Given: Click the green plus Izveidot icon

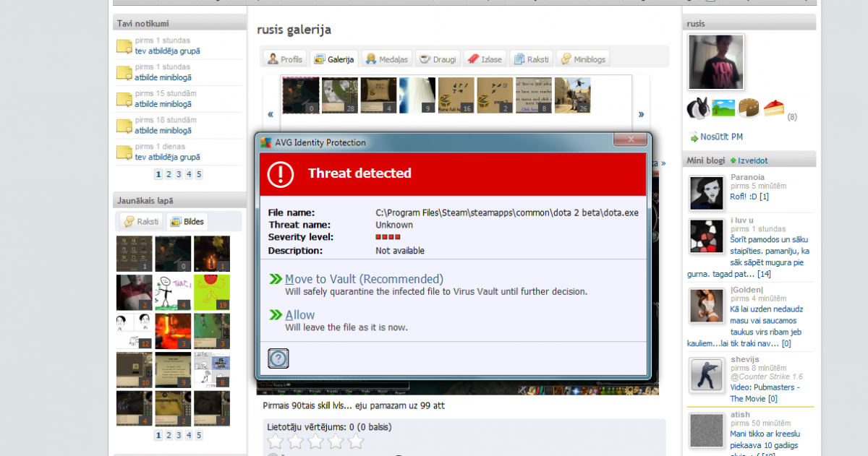Looking at the screenshot, I should pyautogui.click(x=733, y=160).
